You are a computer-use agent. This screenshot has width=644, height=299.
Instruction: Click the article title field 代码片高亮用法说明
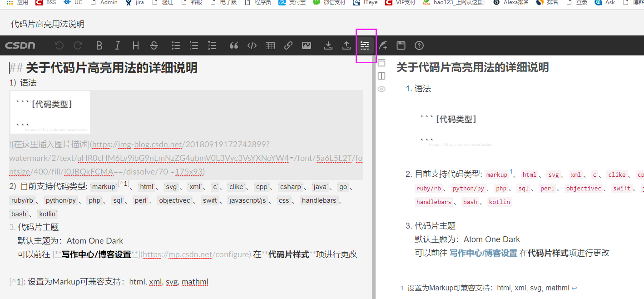[48, 24]
